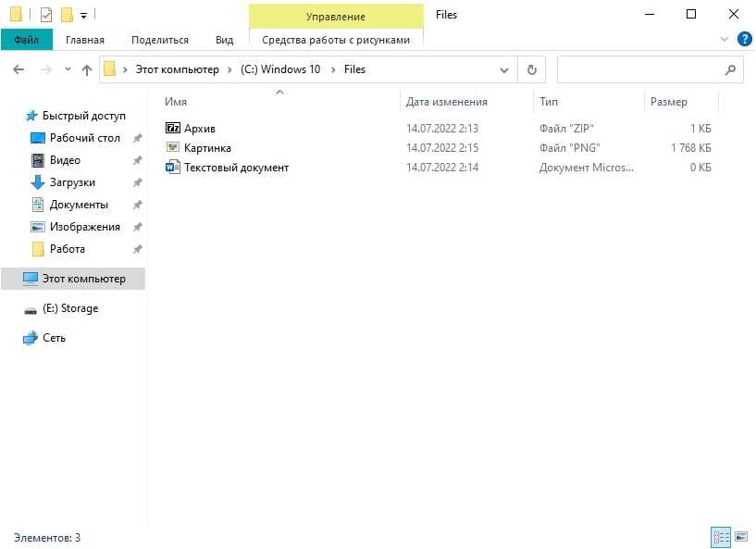Open the Файл menu
756x549 pixels.
[26, 40]
